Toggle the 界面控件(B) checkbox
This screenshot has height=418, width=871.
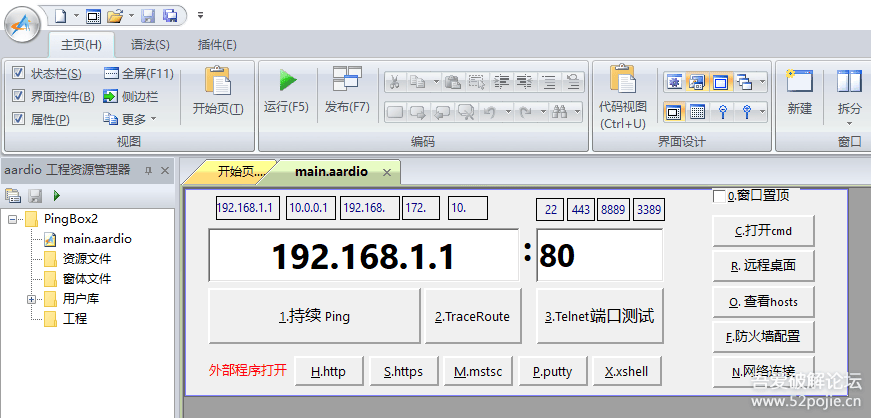click(x=18, y=96)
